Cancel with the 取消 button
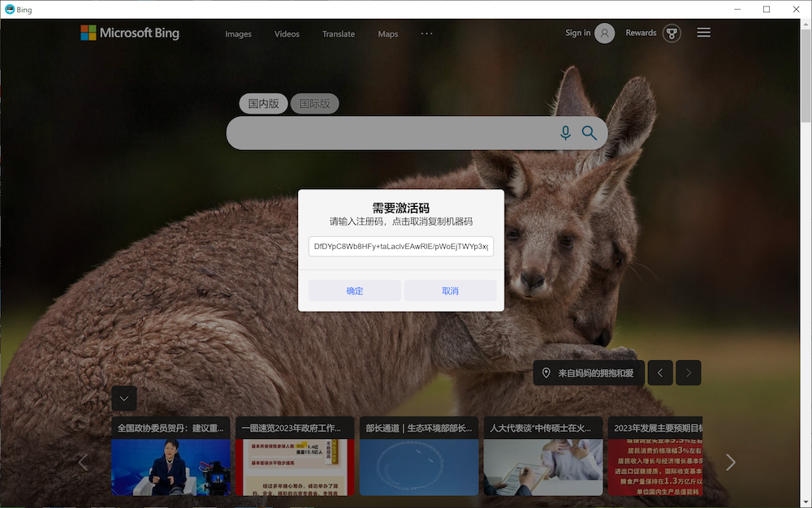The image size is (812, 508). click(450, 291)
